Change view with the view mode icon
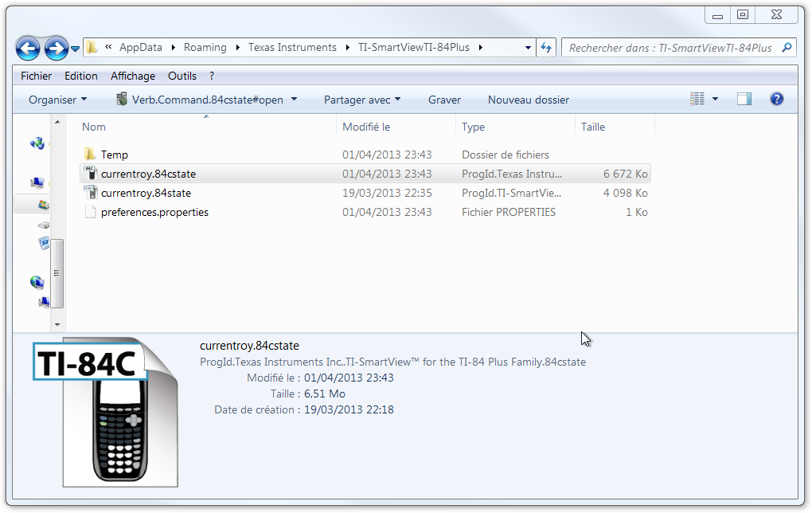The height and width of the screenshot is (513, 812). click(x=697, y=99)
